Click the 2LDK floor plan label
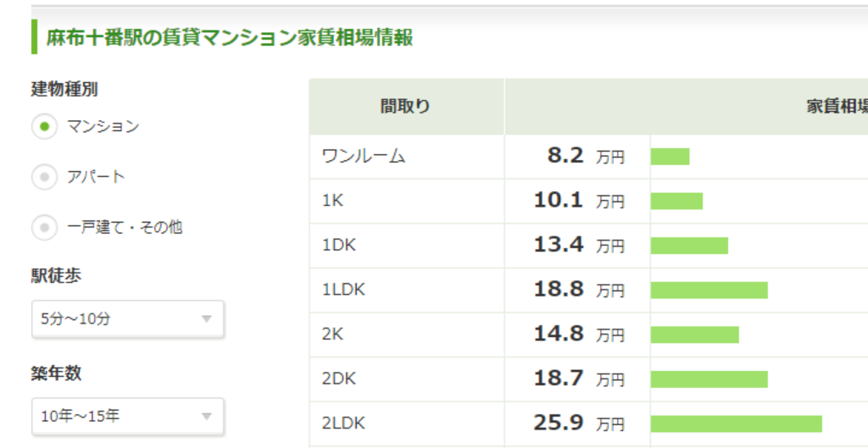868x448 pixels. (343, 423)
